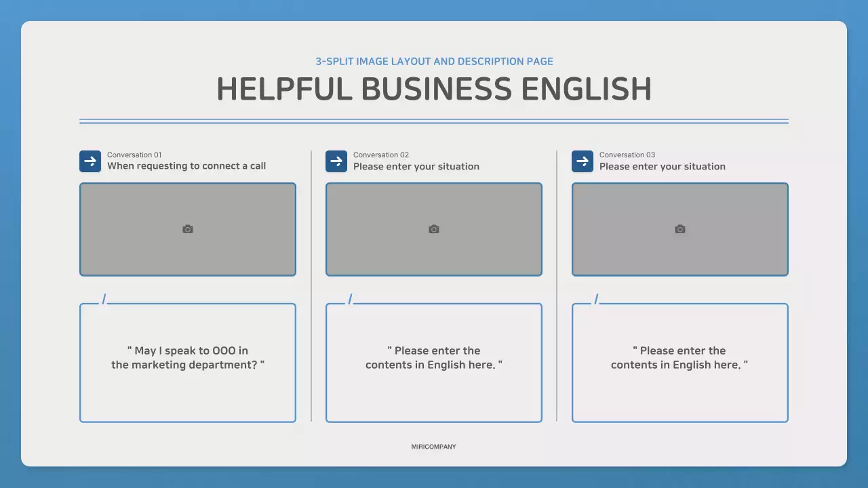
Task: Click the camera icon in the third image placeholder
Action: [680, 229]
